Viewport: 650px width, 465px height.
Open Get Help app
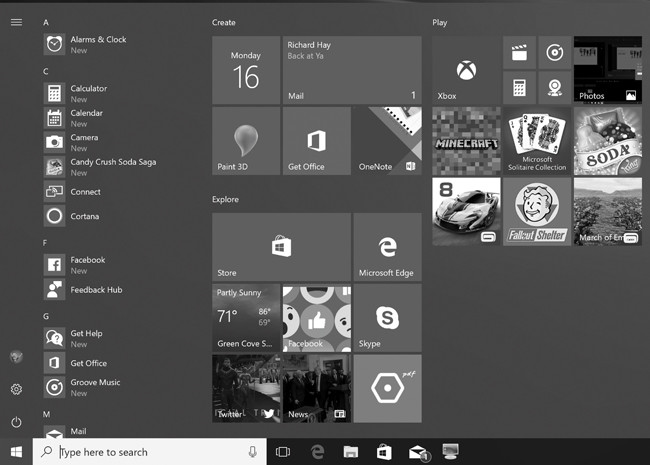99,338
